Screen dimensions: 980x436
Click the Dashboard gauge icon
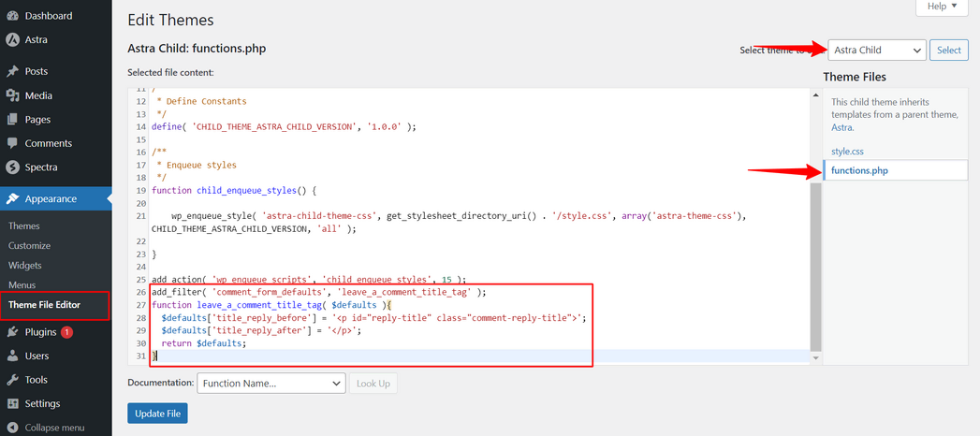coord(13,16)
